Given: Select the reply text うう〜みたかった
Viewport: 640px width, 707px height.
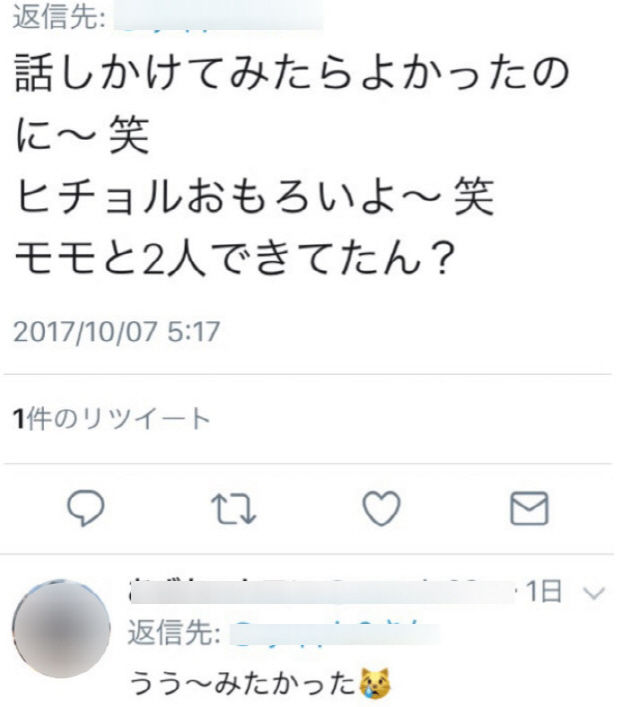Looking at the screenshot, I should click(244, 684).
